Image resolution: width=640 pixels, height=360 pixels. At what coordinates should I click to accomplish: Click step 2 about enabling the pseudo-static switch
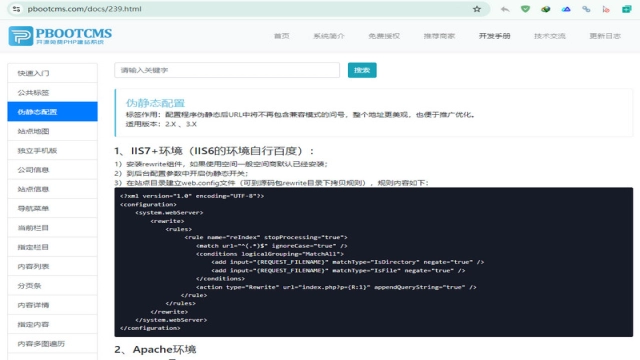coord(181,173)
